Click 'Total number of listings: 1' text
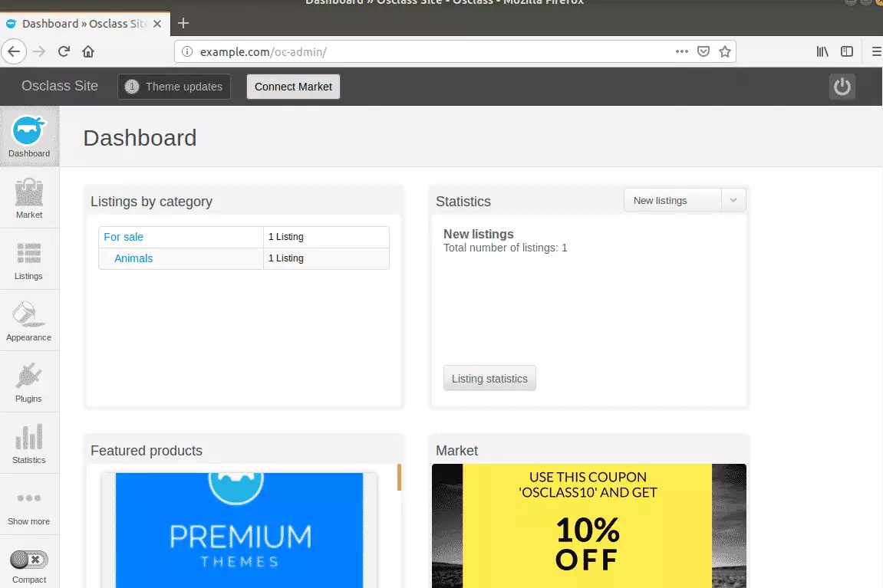This screenshot has height=588, width=883. 505,248
